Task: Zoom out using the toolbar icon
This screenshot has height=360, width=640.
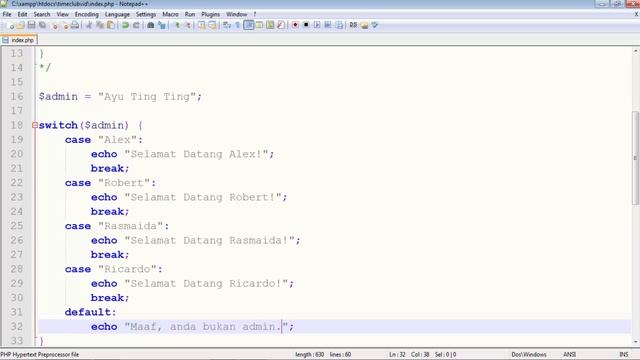Action: (188, 25)
